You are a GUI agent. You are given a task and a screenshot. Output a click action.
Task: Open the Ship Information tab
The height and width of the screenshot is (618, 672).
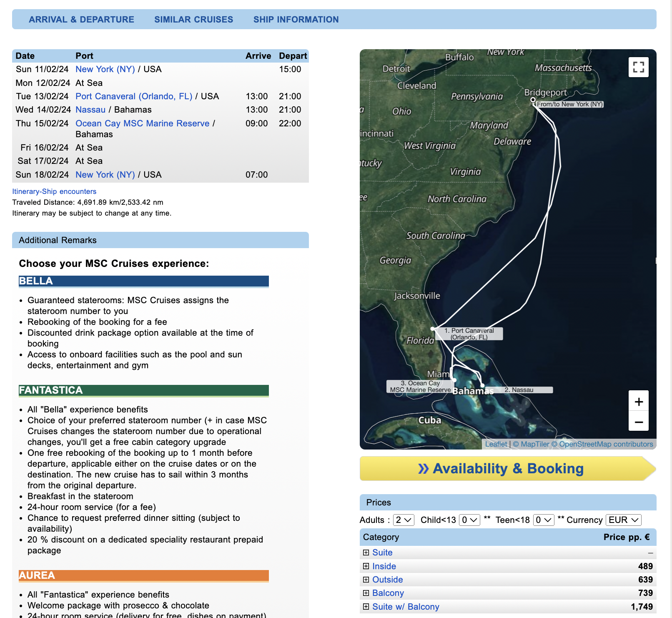[296, 20]
